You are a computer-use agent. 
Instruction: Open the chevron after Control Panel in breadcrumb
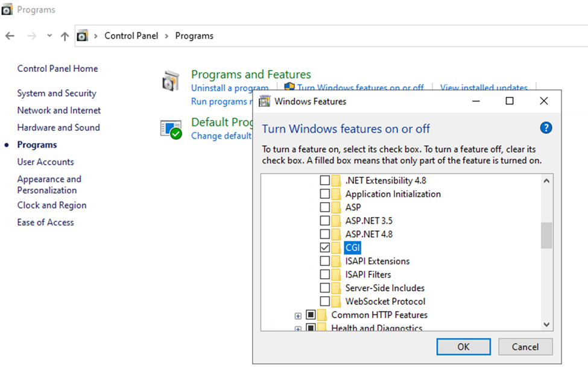point(166,36)
